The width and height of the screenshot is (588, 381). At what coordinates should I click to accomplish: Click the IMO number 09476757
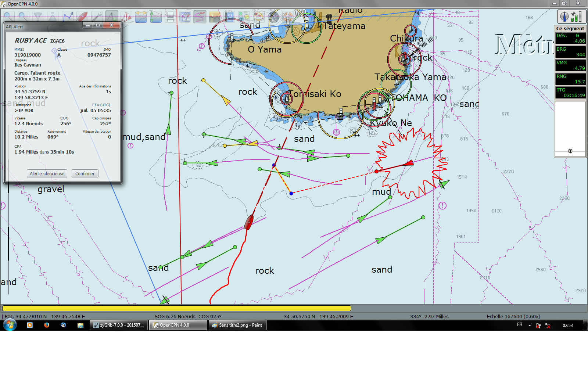point(99,55)
